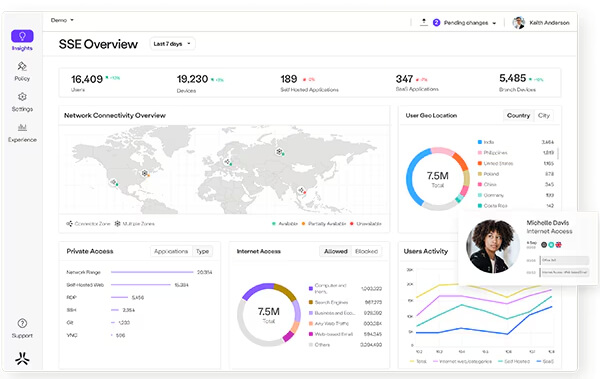The image size is (600, 379).
Task: Open the Settings gear in sidebar
Action: [22, 96]
